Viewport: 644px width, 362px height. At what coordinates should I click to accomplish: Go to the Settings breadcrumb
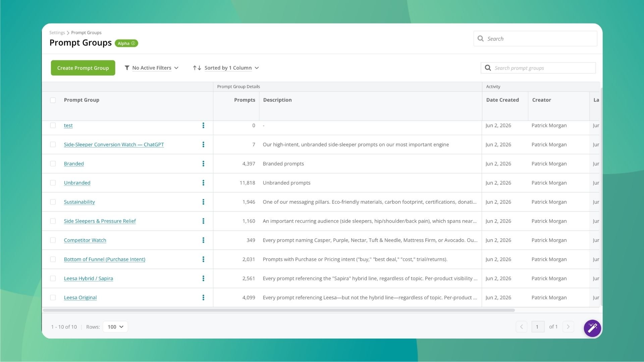(x=57, y=33)
